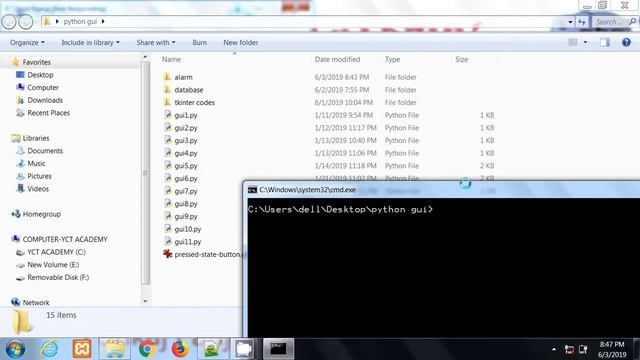Open the Music library
Viewport: 640px width, 360px height.
(31, 163)
